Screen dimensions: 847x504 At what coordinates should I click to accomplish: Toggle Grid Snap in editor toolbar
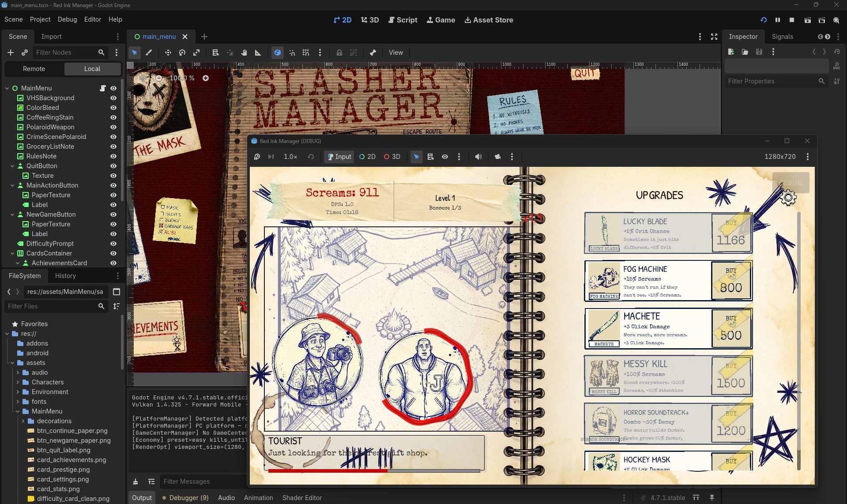click(x=306, y=53)
